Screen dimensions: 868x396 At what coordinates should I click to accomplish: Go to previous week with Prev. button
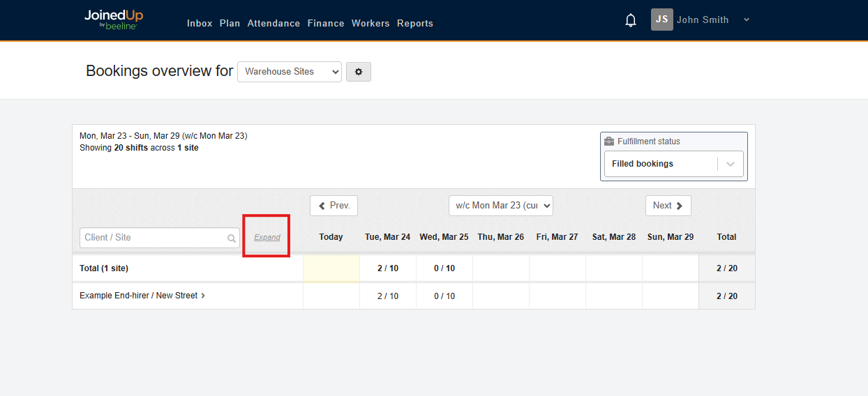coord(334,206)
